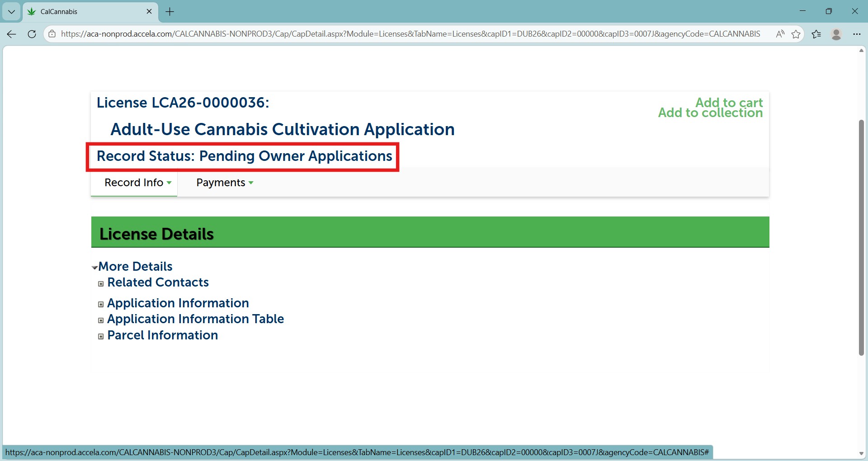The width and height of the screenshot is (868, 461).
Task: Add this page to favorites
Action: tap(796, 34)
